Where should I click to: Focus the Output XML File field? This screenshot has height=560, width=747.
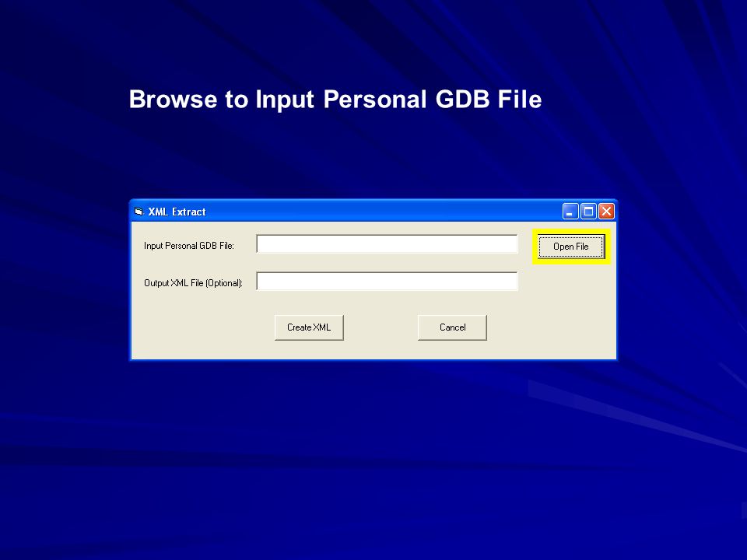click(x=387, y=281)
